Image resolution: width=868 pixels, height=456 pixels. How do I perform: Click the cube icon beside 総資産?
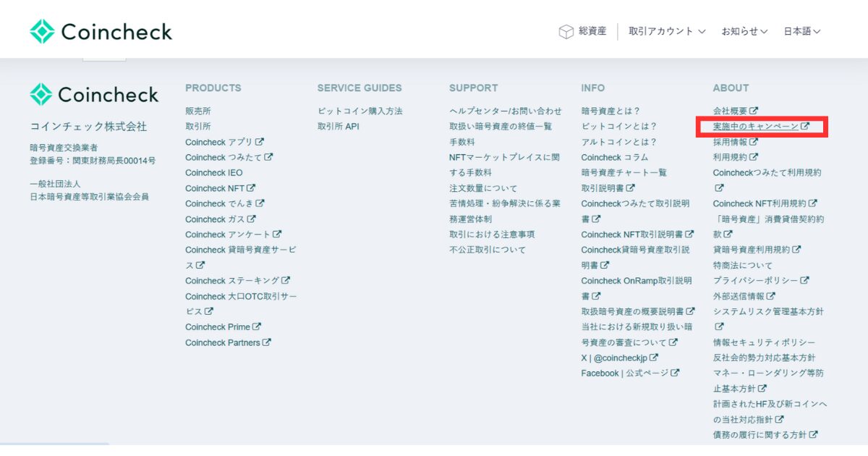coord(566,32)
